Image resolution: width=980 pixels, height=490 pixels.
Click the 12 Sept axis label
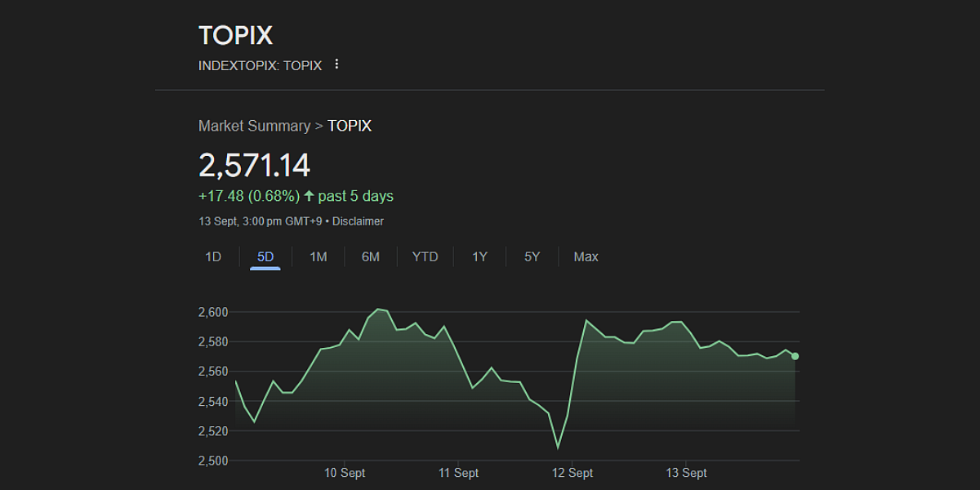[x=572, y=473]
